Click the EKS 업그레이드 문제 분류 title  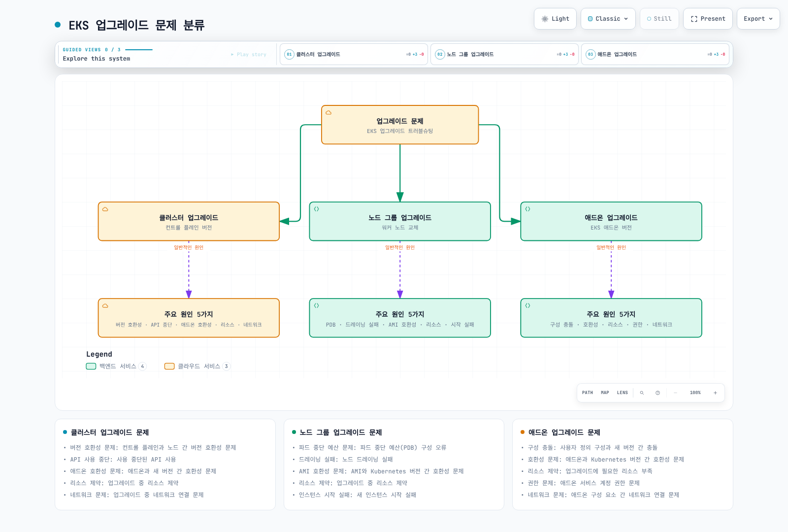tap(136, 25)
